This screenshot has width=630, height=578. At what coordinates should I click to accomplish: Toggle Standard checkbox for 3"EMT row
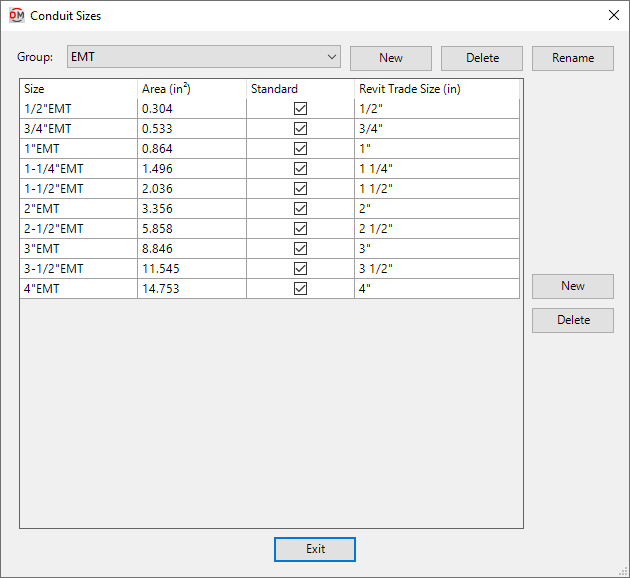pyautogui.click(x=300, y=249)
